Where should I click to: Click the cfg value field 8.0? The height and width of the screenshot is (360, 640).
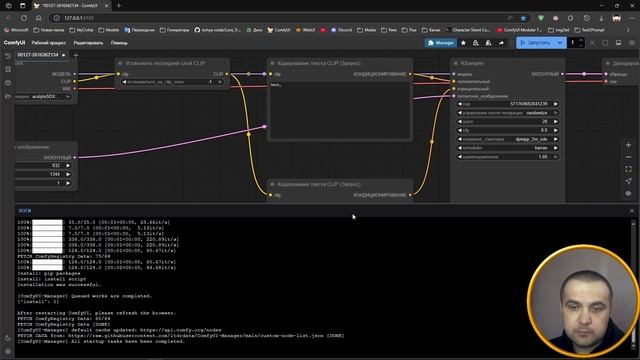[x=507, y=130]
